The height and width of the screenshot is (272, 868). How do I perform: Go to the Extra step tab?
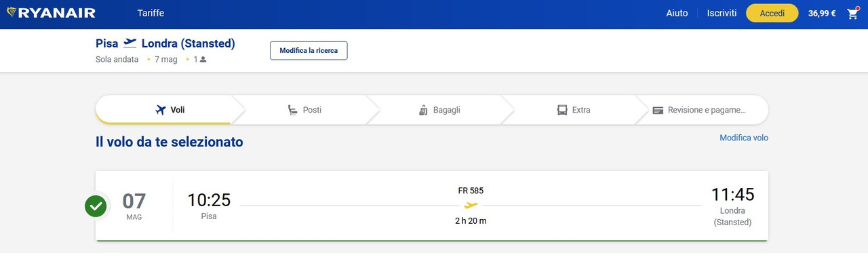[x=573, y=110]
